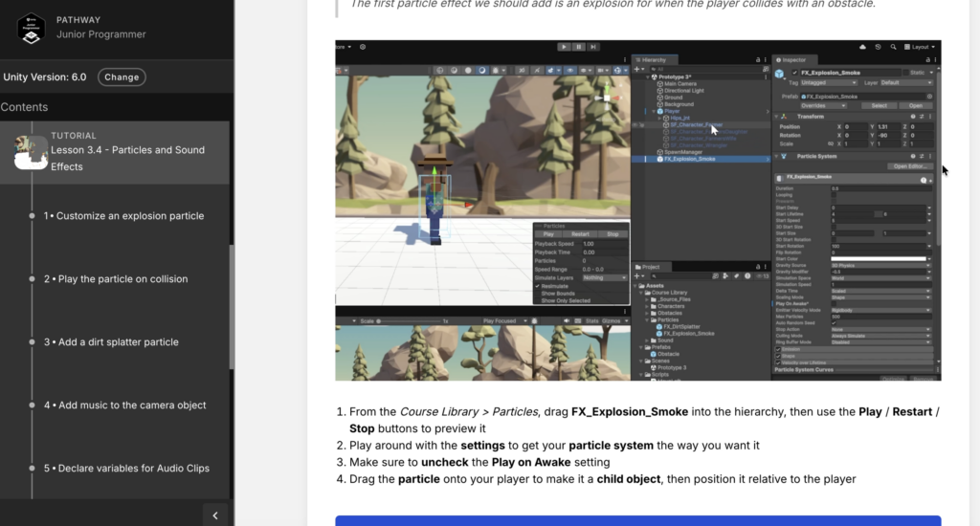The image size is (980, 526).
Task: Toggle the Auto Random Seed checkbox
Action: click(x=834, y=323)
